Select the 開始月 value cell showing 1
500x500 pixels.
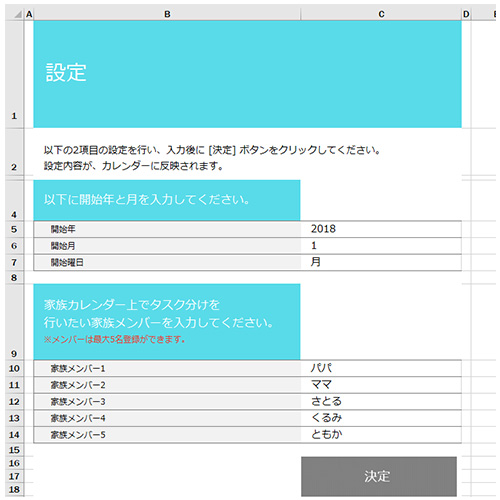pos(381,246)
